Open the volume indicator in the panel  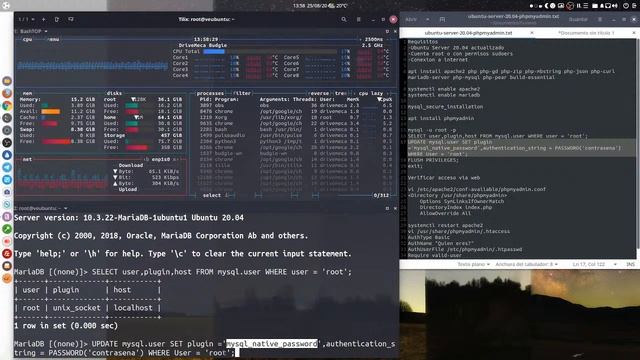click(x=615, y=6)
